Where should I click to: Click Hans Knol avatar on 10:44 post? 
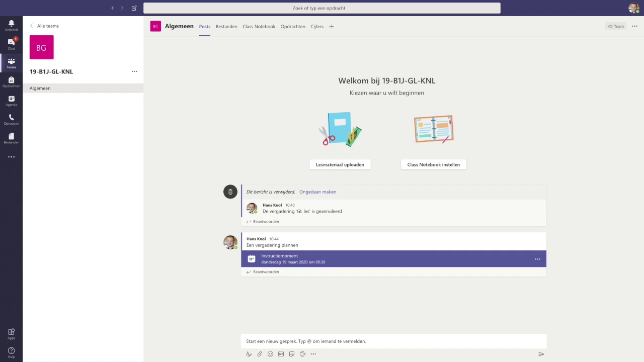(x=230, y=242)
